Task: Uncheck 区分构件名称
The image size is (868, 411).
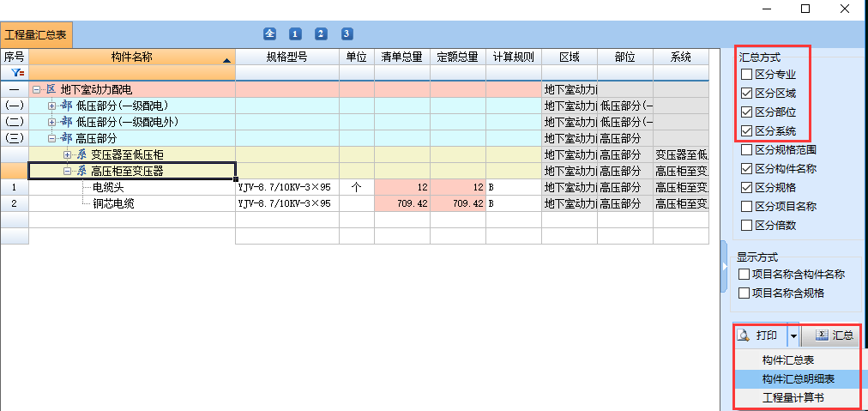Action: [x=746, y=168]
